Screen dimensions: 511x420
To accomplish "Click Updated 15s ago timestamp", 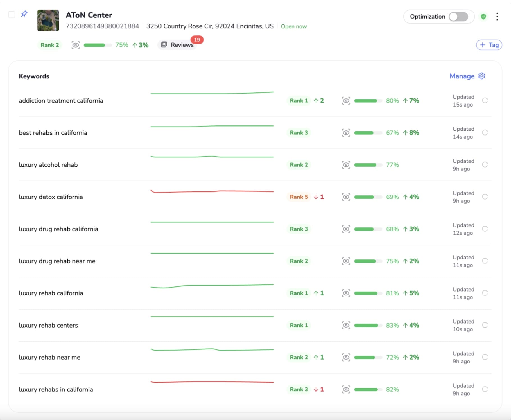I will pos(463,101).
